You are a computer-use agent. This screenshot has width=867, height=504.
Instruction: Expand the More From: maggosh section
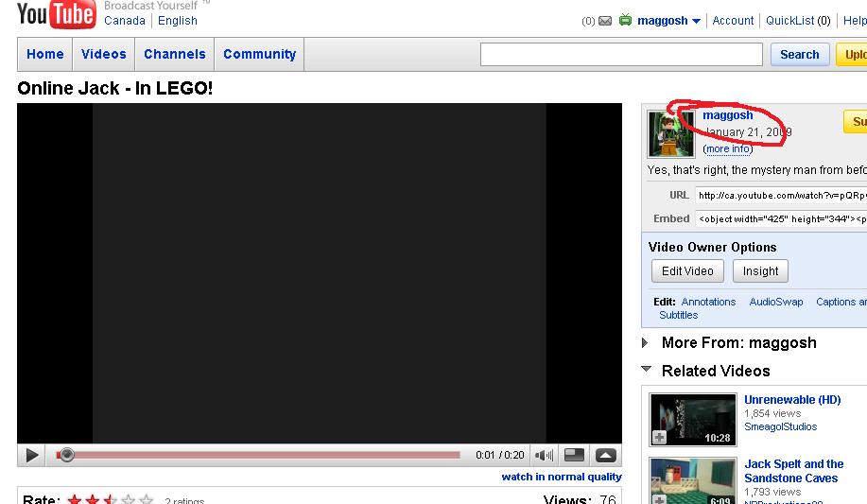tap(645, 342)
